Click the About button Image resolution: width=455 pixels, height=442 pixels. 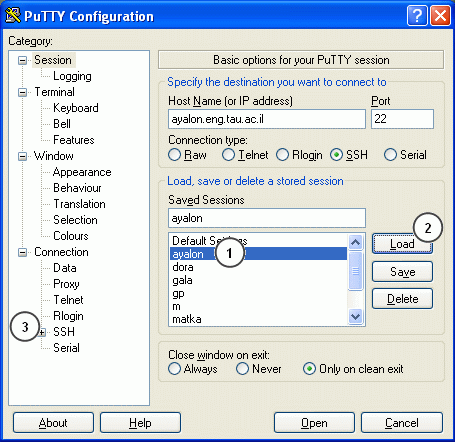pyautogui.click(x=53, y=423)
